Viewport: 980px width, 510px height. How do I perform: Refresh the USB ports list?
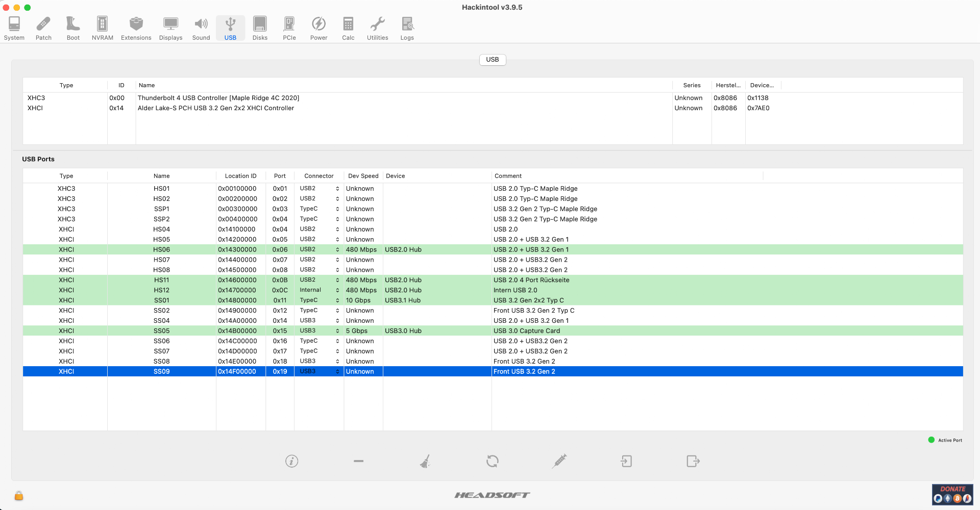493,461
